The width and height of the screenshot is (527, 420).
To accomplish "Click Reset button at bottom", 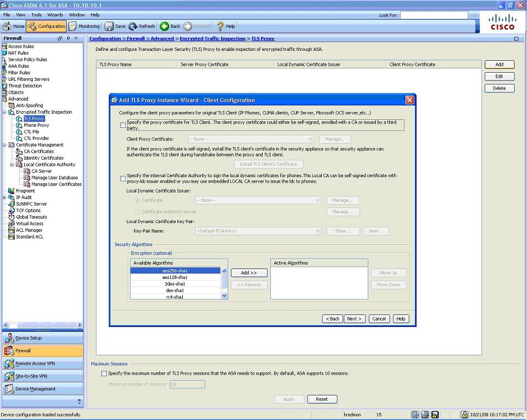I will click(322, 399).
